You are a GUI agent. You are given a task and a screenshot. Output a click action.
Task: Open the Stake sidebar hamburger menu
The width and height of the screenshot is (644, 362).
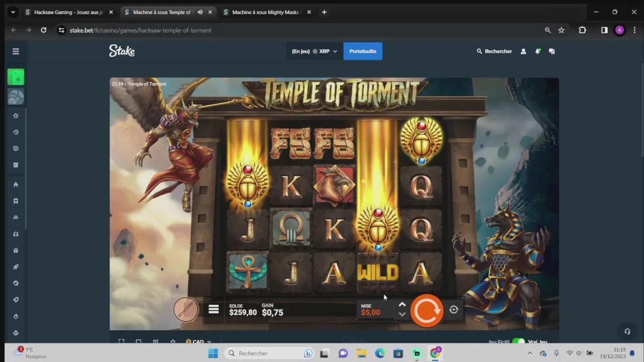(16, 51)
